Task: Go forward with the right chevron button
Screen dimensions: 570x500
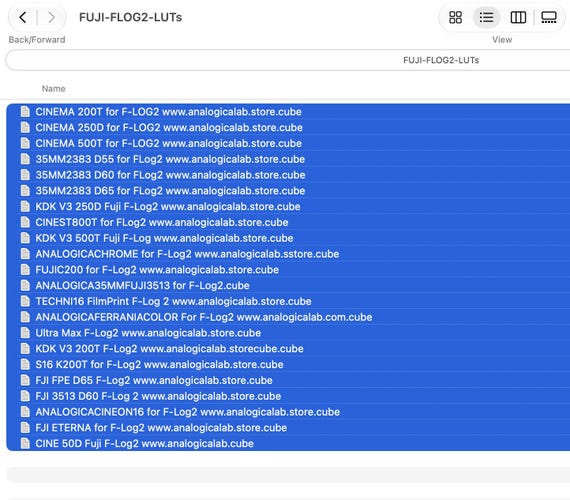Action: pyautogui.click(x=51, y=17)
